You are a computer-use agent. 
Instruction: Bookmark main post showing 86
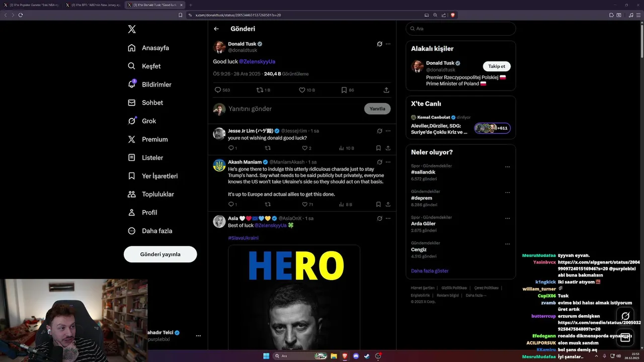[347, 90]
